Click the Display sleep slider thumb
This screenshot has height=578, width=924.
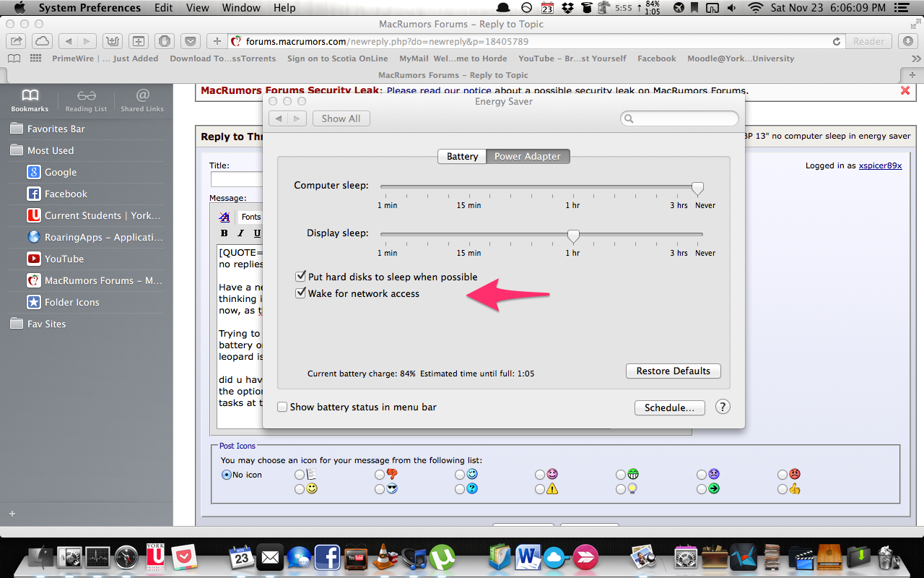[x=573, y=236]
